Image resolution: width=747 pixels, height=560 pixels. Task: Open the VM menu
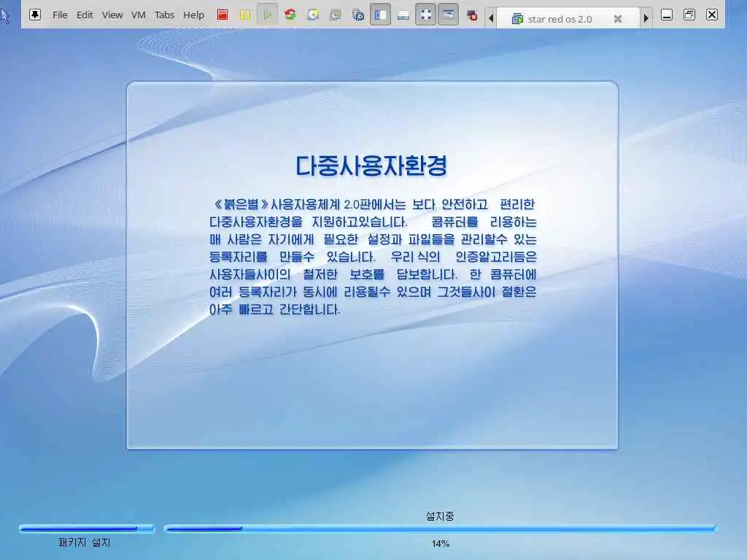138,15
